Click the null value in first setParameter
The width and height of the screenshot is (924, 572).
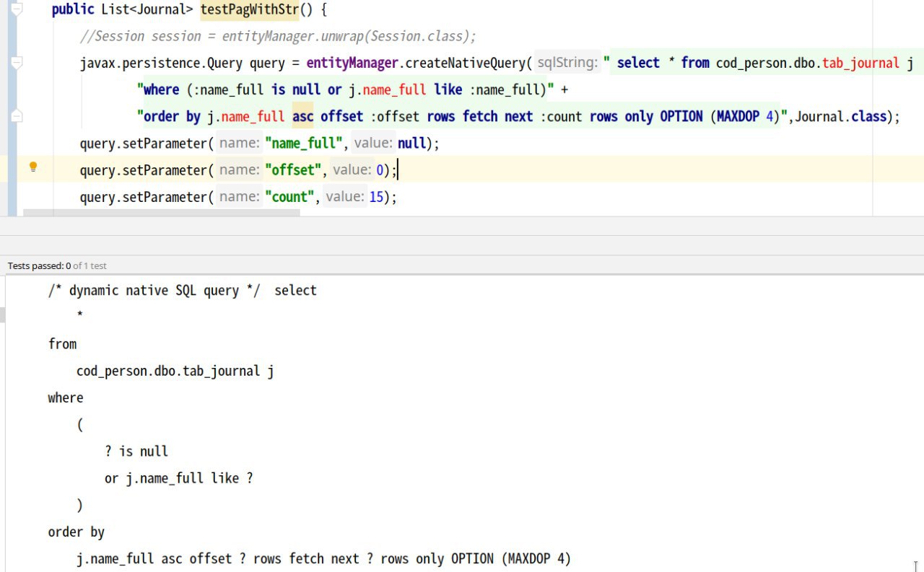point(411,144)
